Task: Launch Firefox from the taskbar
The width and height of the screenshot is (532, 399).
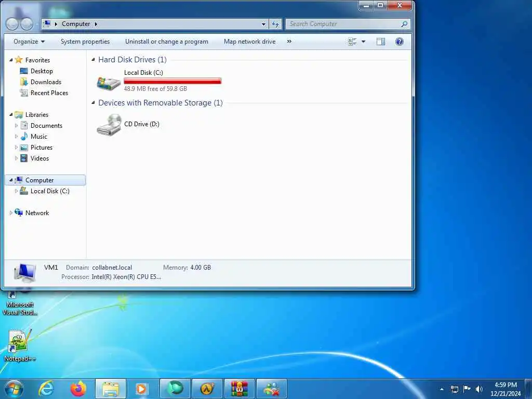Action: (78, 389)
